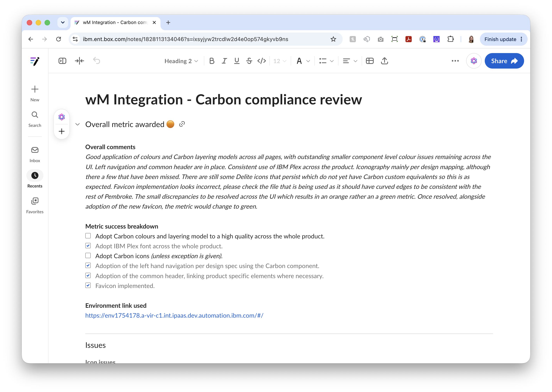Click the camera screenshot extension icon
The width and height of the screenshot is (552, 392).
(380, 39)
